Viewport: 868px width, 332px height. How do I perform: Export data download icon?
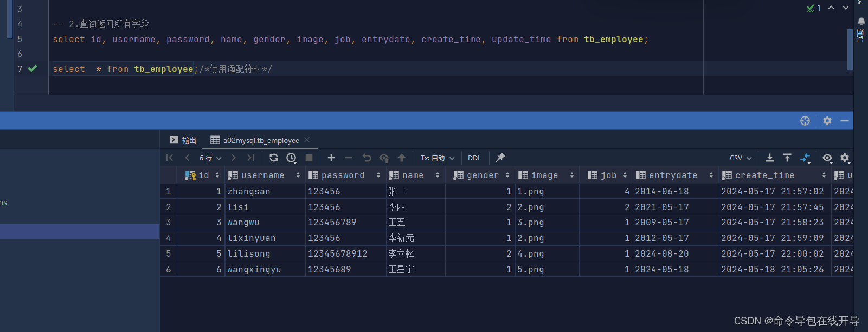[x=769, y=158]
